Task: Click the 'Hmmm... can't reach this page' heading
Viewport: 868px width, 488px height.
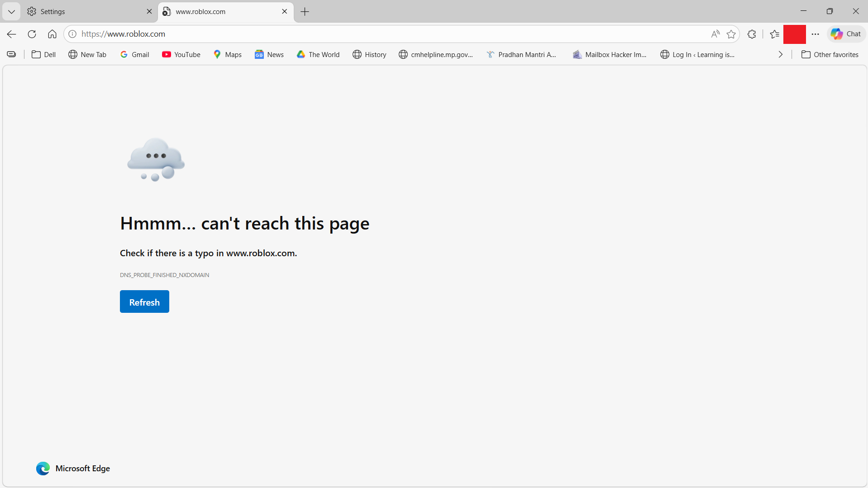Action: (244, 223)
